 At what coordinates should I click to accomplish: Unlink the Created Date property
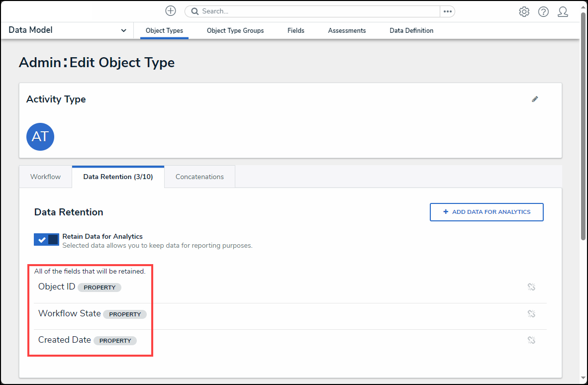531,340
